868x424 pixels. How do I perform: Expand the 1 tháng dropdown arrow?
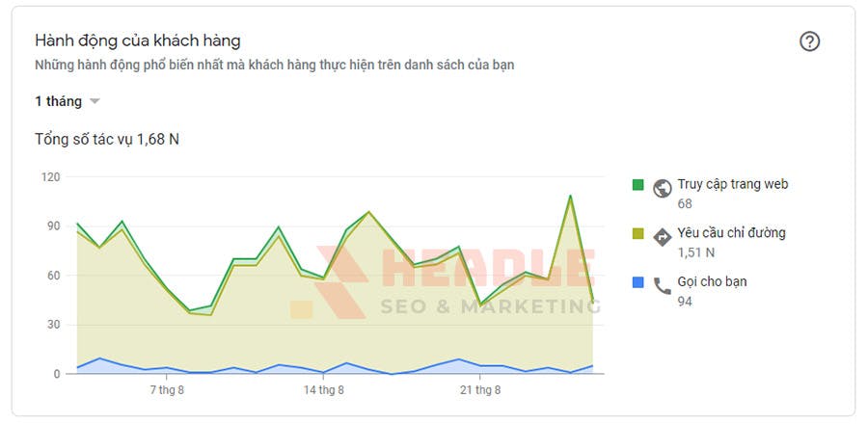tap(95, 102)
